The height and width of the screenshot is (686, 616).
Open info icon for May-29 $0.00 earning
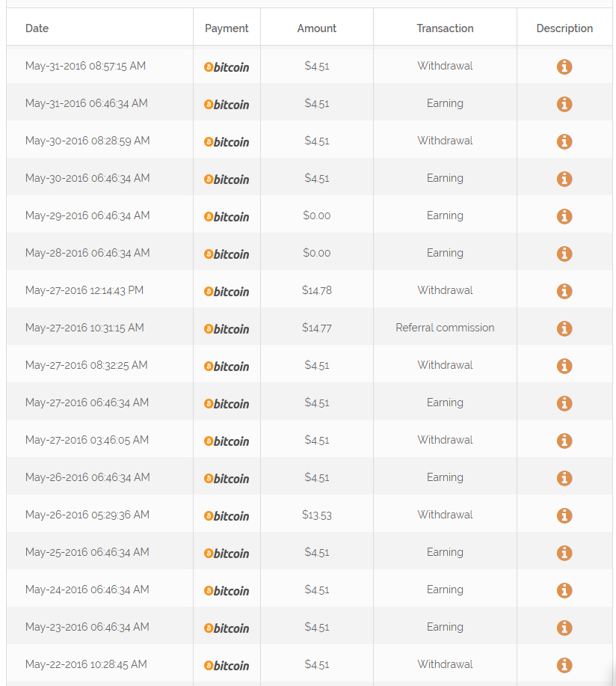pos(564,216)
